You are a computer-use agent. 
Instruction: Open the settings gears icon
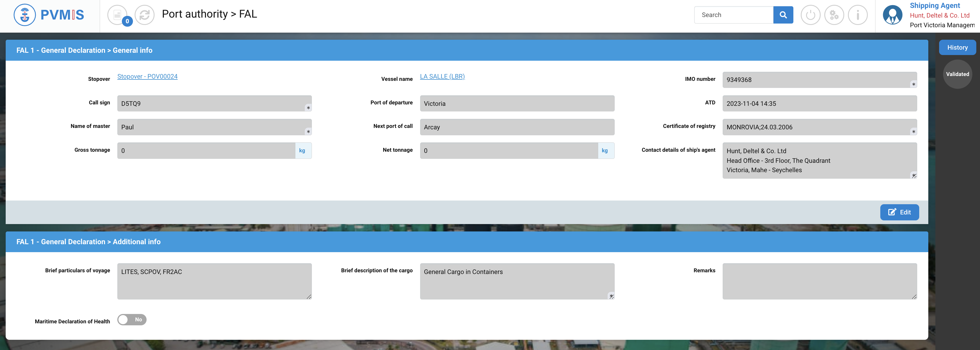coord(834,15)
